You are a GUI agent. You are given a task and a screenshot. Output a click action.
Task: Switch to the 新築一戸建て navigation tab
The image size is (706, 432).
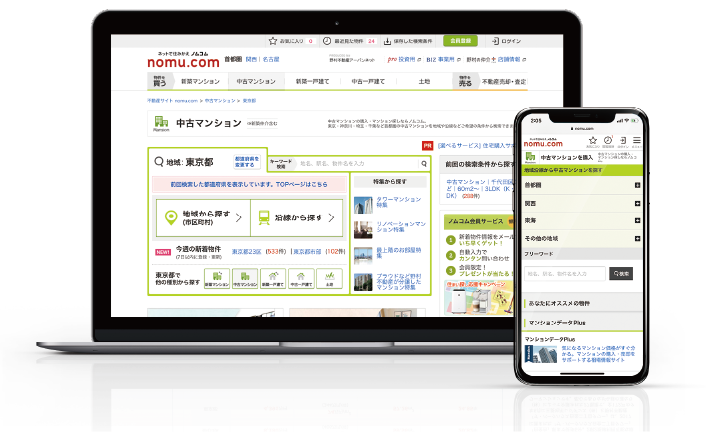pyautogui.click(x=311, y=81)
